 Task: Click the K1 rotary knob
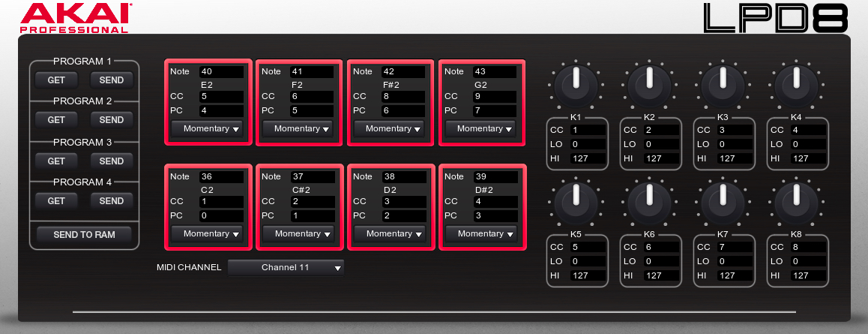(576, 83)
